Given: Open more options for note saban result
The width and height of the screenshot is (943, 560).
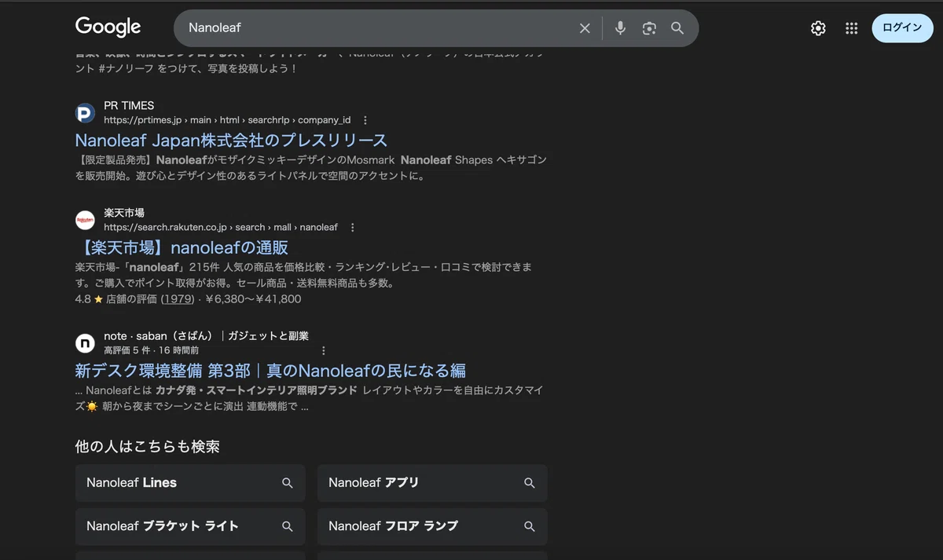Looking at the screenshot, I should click(323, 351).
